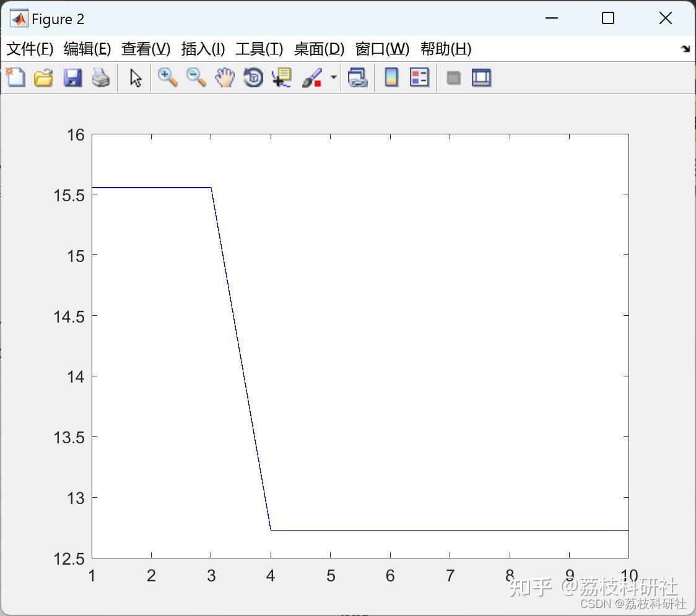Insert a legend via toolbar

tap(419, 77)
